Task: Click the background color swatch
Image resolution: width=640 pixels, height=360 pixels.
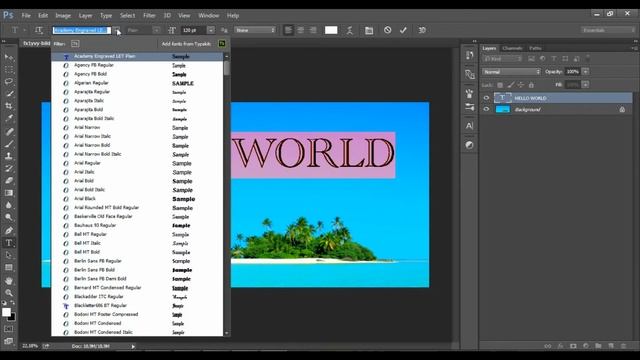Action: (12, 317)
